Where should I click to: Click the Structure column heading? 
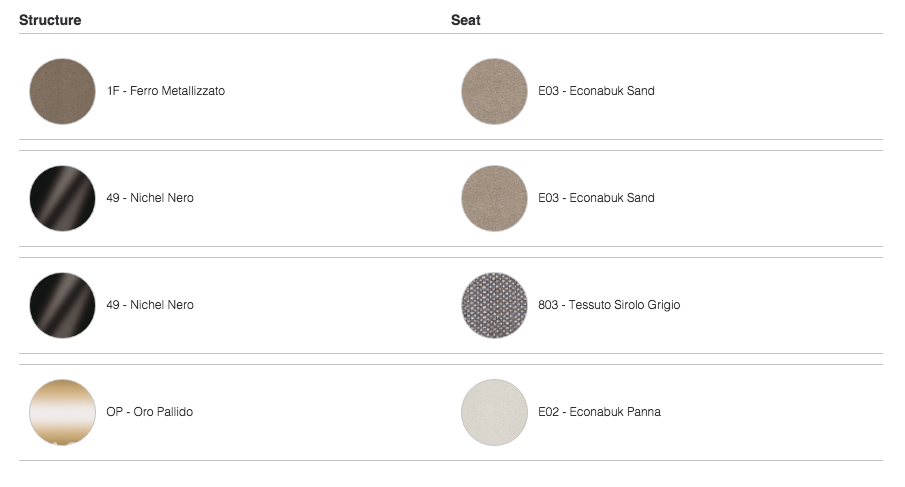pos(50,20)
